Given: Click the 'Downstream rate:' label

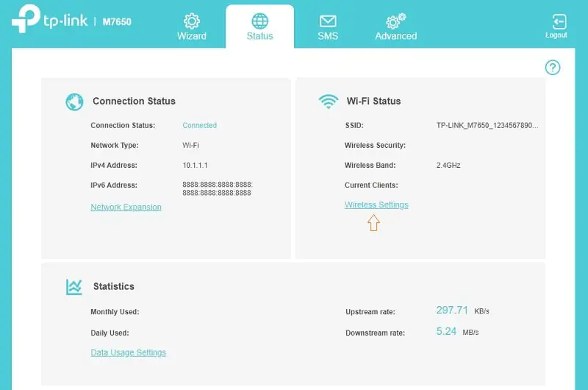Looking at the screenshot, I should pos(375,333).
